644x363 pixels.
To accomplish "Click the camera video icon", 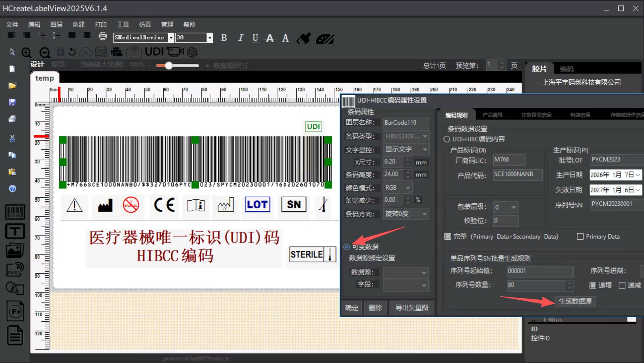I will 175,52.
